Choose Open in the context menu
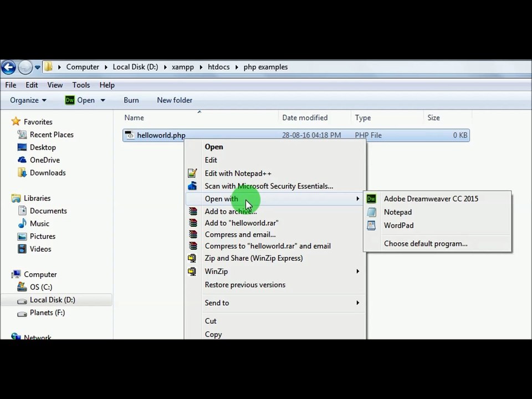Screen dimensions: 532x399 pos(214,146)
